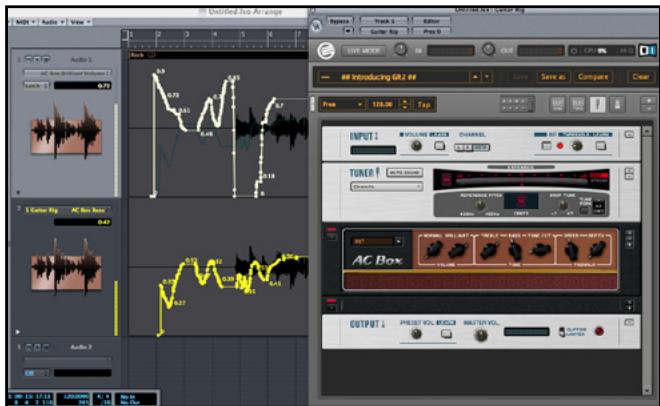Click the tempo value field 120.00

[x=383, y=104]
